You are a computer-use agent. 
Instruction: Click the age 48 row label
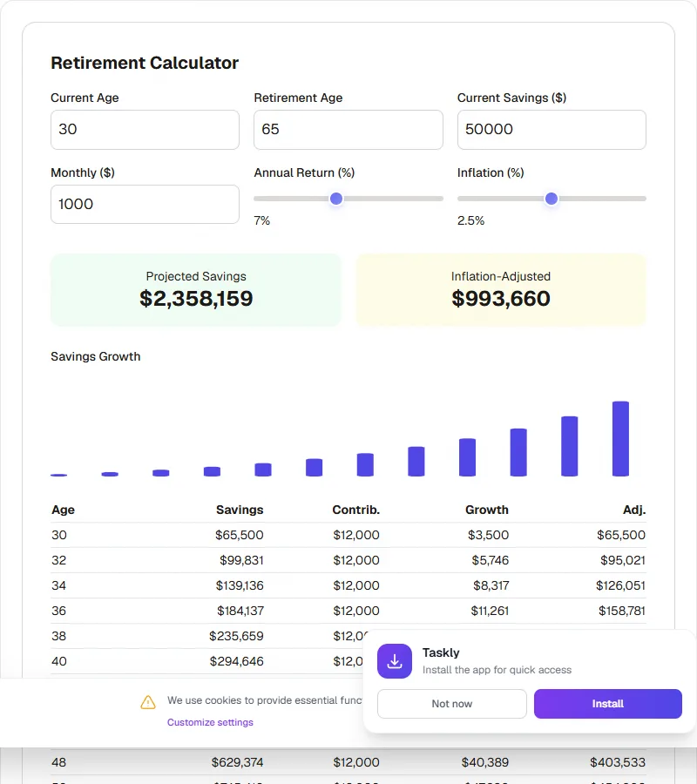pyautogui.click(x=59, y=762)
